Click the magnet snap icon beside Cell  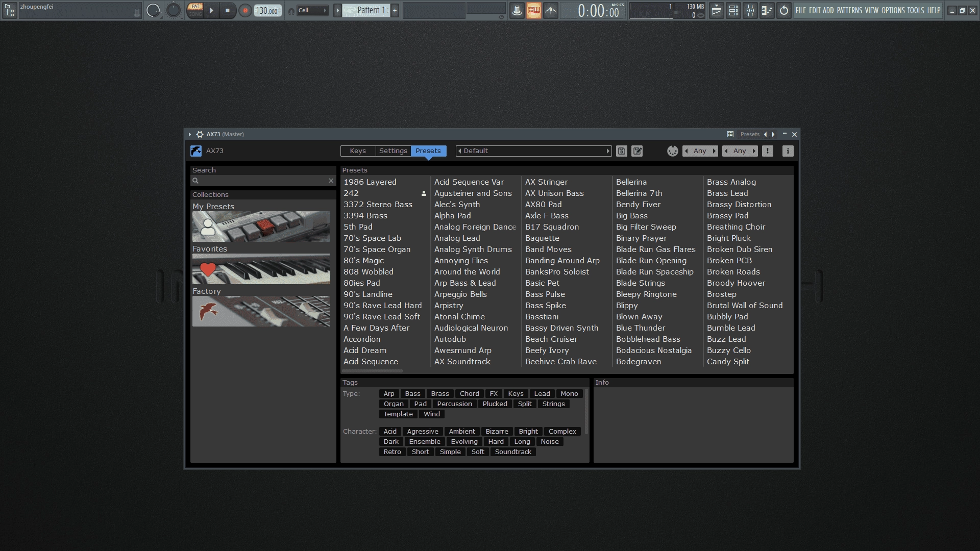tap(291, 11)
